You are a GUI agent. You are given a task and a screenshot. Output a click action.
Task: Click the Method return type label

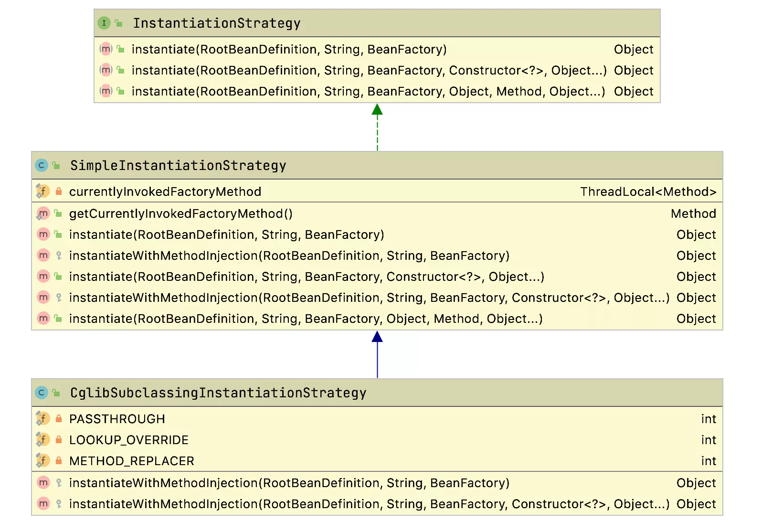pos(693,213)
